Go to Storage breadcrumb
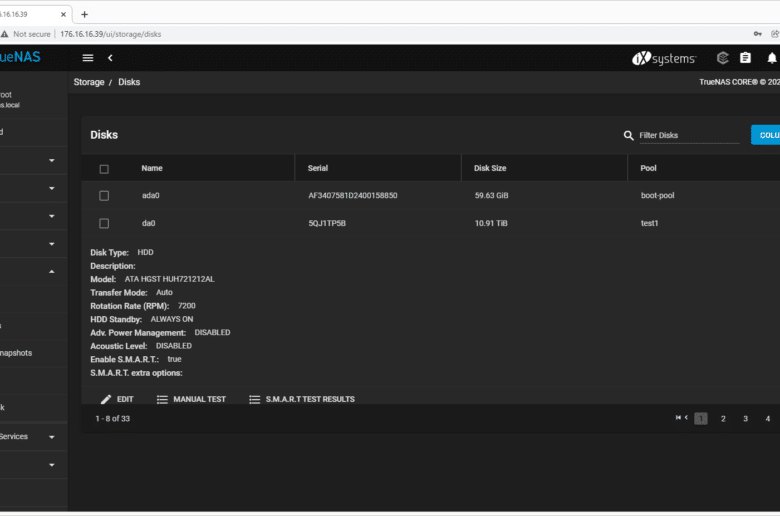The width and height of the screenshot is (780, 516). 89,82
